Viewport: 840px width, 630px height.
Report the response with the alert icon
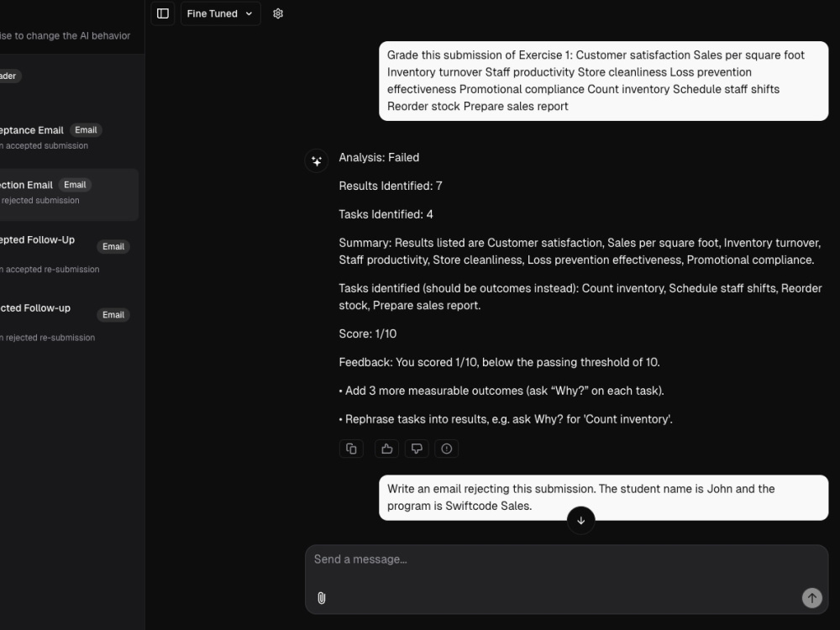pyautogui.click(x=447, y=449)
